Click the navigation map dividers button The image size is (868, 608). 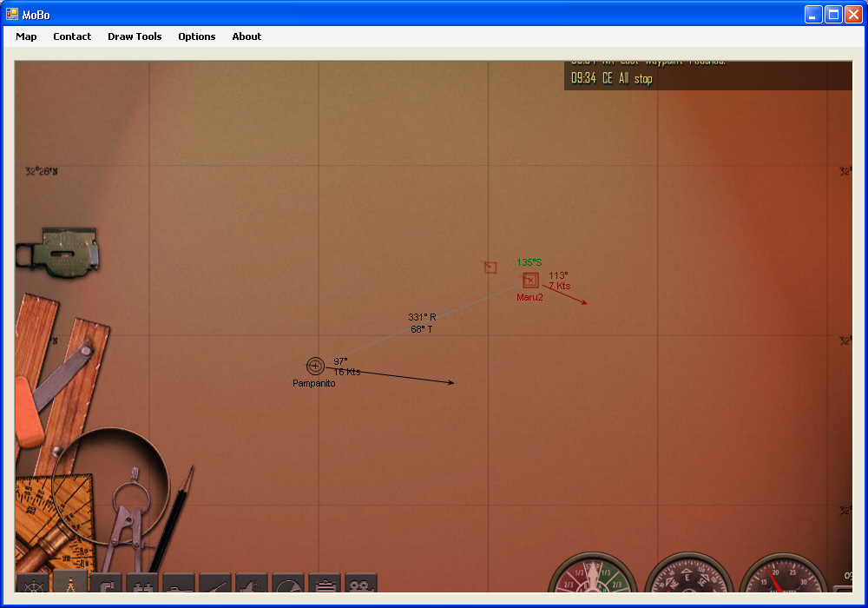(69, 584)
